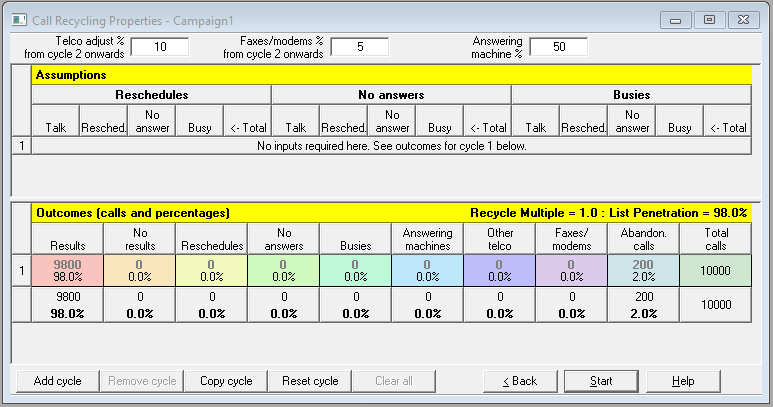Open Help for call recycling
The height and width of the screenshot is (407, 773).
pos(683,381)
